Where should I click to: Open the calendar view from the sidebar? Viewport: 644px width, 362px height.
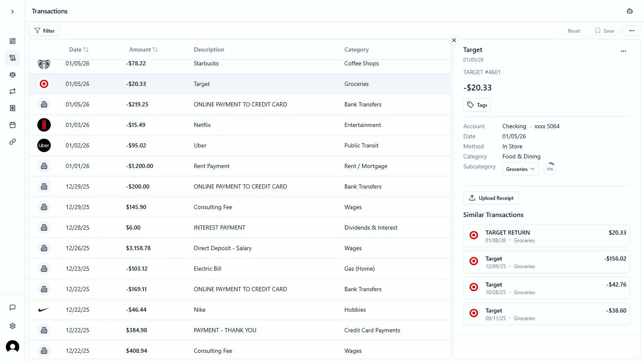pyautogui.click(x=13, y=124)
